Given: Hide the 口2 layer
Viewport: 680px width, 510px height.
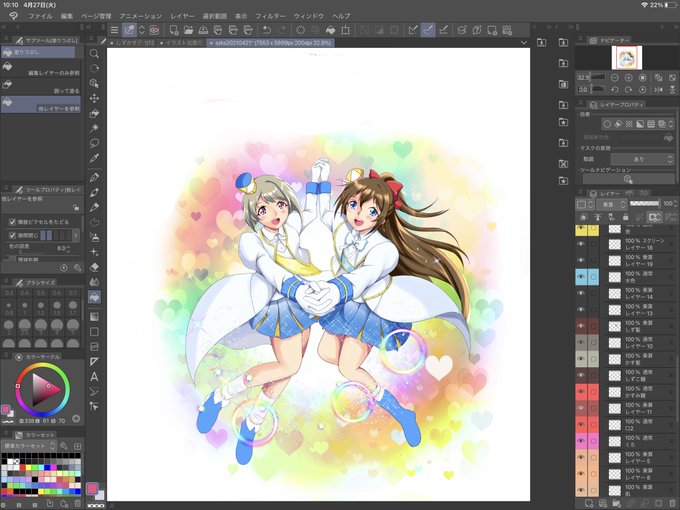Looking at the screenshot, I should click(581, 425).
